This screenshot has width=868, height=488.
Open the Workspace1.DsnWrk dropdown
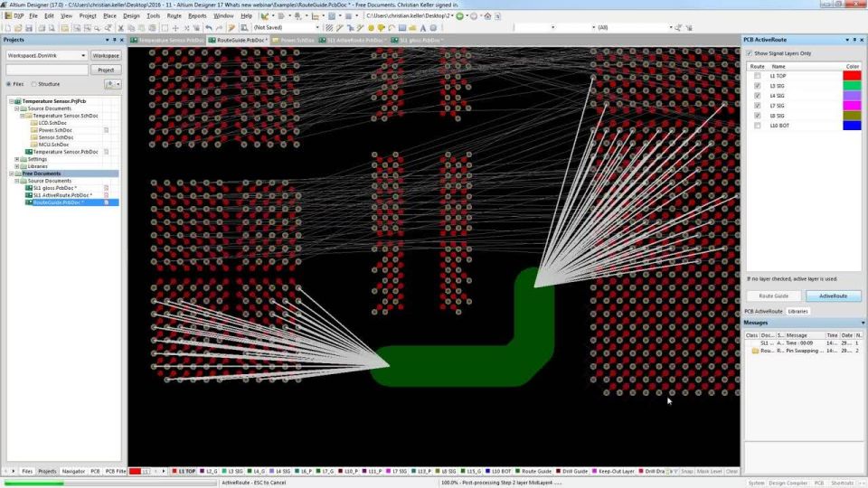[83, 55]
